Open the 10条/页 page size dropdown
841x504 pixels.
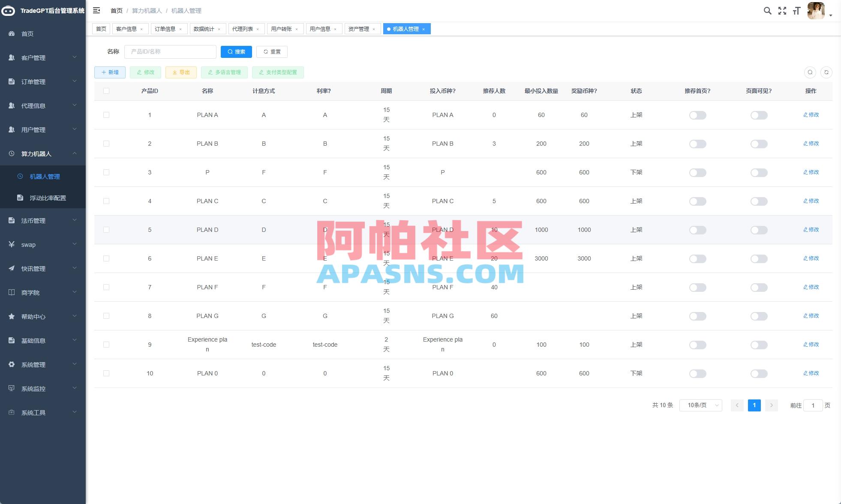[700, 405]
